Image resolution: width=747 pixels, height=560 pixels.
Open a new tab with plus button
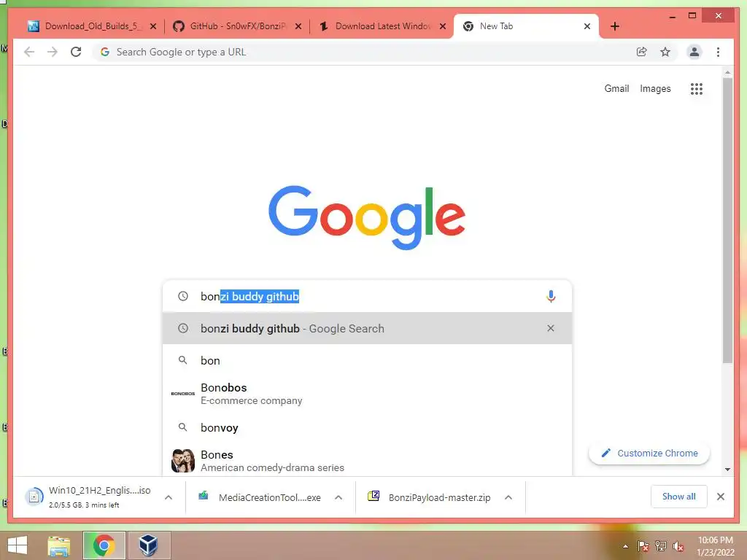point(614,26)
